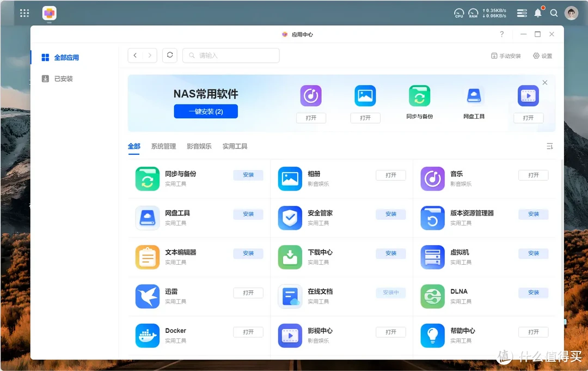Click the 请输入 search input field
This screenshot has width=588, height=371.
(x=231, y=55)
